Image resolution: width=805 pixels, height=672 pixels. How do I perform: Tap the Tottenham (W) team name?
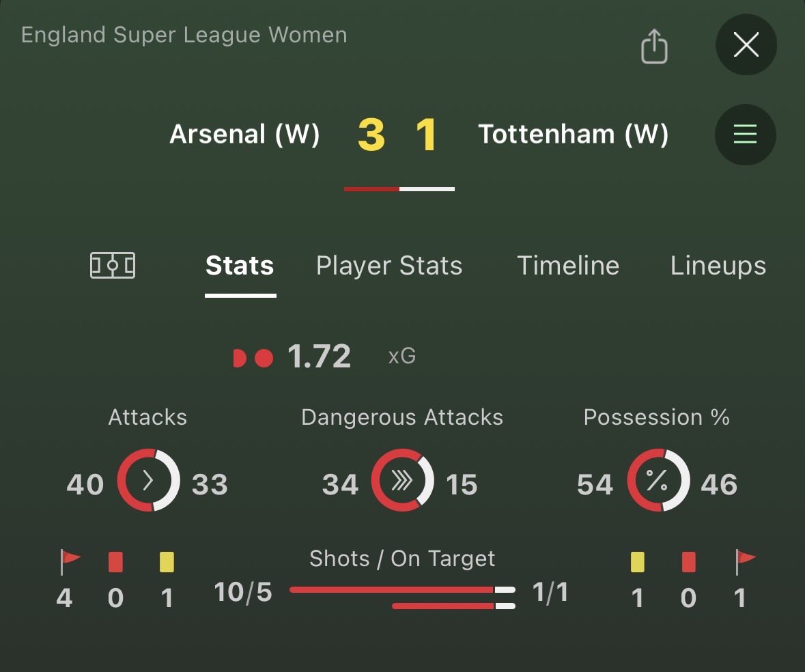tap(573, 135)
